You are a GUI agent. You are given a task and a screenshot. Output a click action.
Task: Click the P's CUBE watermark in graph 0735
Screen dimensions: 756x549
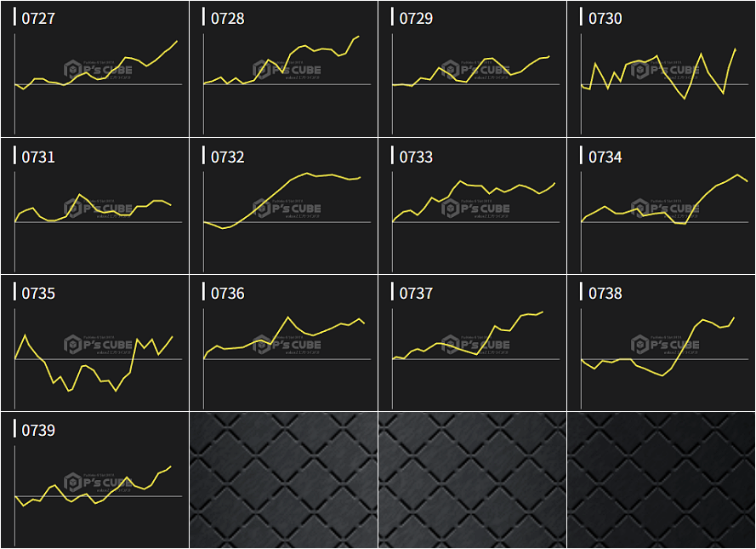click(99, 344)
